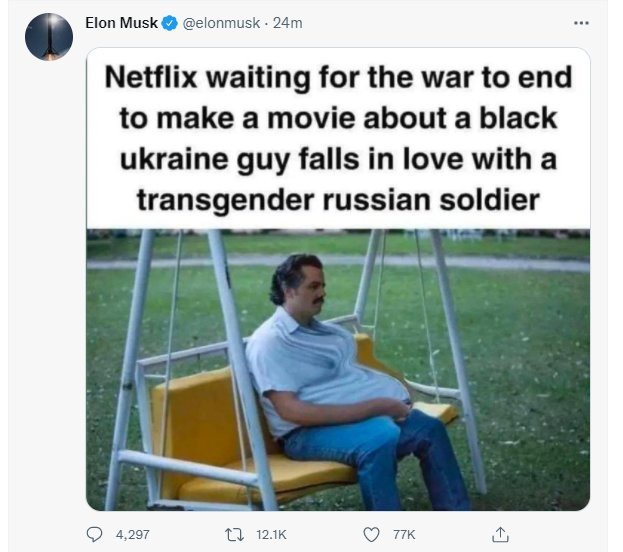623x552 pixels.
Task: Like the tweet with the heart icon
Action: coord(371,535)
